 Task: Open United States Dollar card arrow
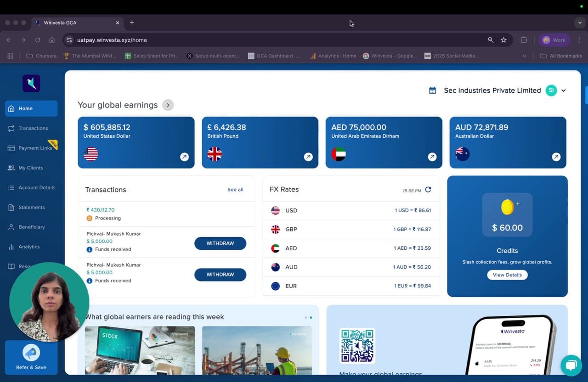184,157
